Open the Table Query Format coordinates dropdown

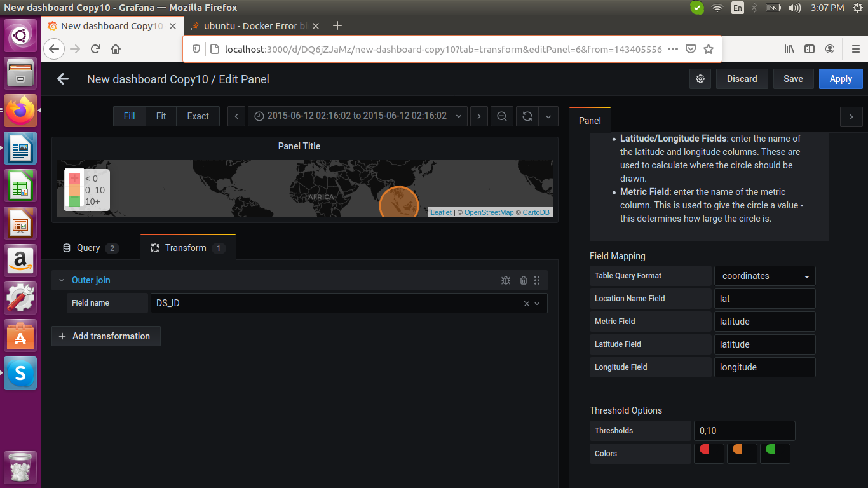(x=764, y=275)
